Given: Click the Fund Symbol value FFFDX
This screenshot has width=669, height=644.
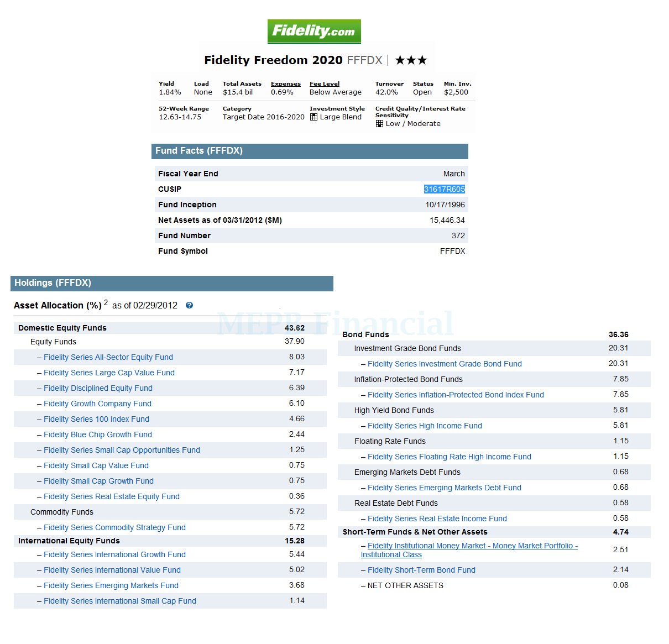Looking at the screenshot, I should pyautogui.click(x=452, y=251).
